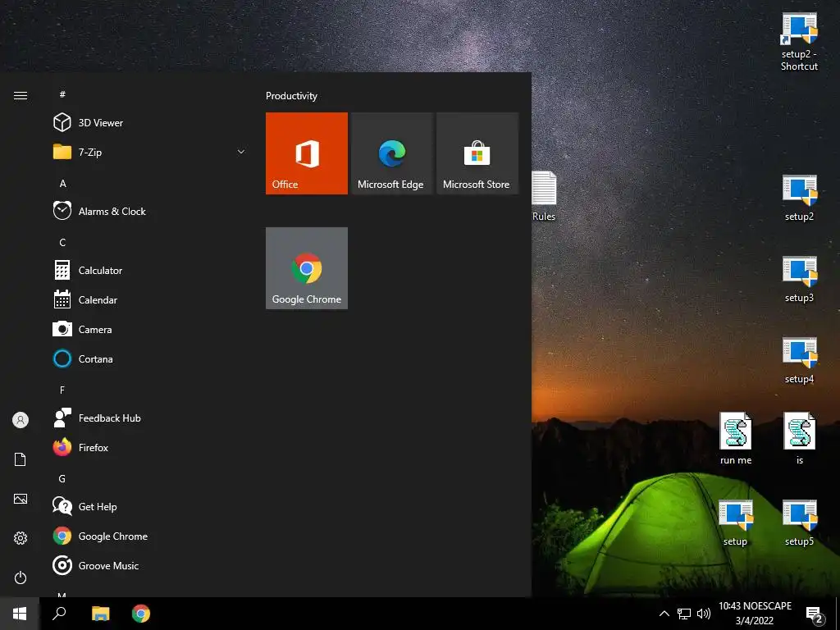Open Pictures from the Start sidebar
The image size is (840, 630).
(21, 499)
